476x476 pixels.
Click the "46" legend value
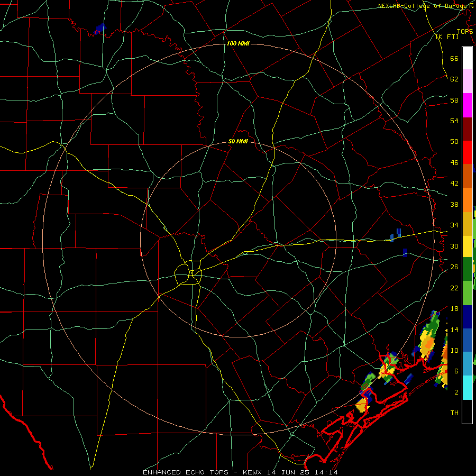[454, 163]
